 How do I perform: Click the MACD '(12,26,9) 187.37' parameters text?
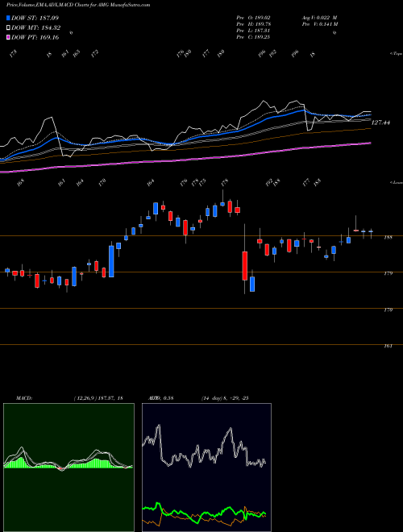tap(95, 398)
